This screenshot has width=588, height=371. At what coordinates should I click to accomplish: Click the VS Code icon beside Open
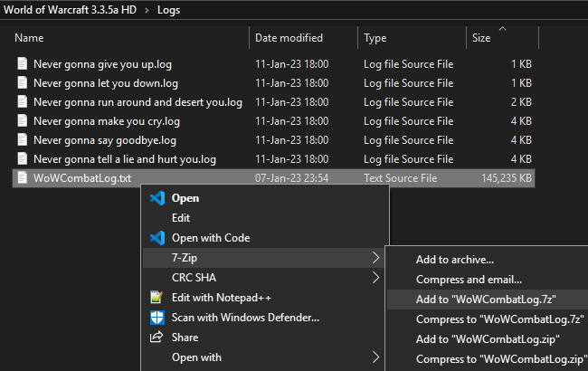click(156, 198)
